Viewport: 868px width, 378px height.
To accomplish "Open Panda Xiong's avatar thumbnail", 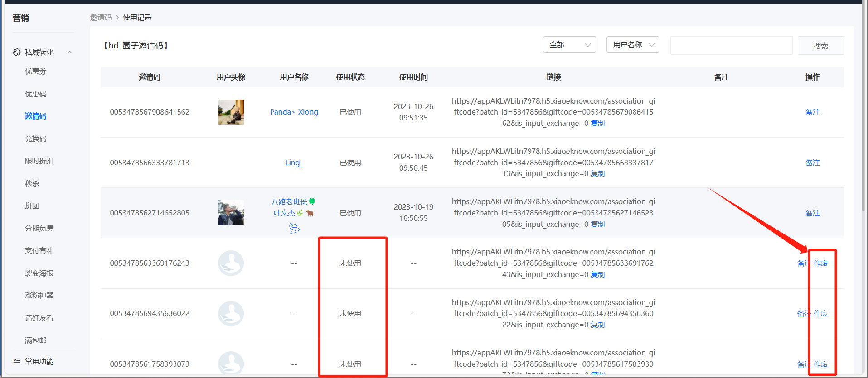I will [231, 112].
